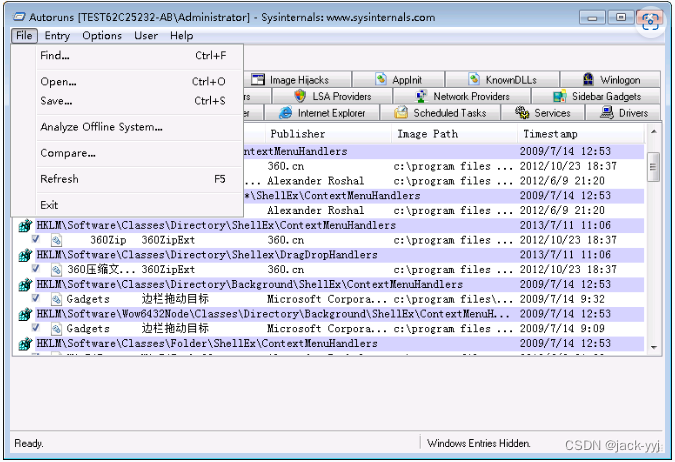This screenshot has height=462, width=675.
Task: Select Analyze Offline System...
Action: pyautogui.click(x=133, y=127)
